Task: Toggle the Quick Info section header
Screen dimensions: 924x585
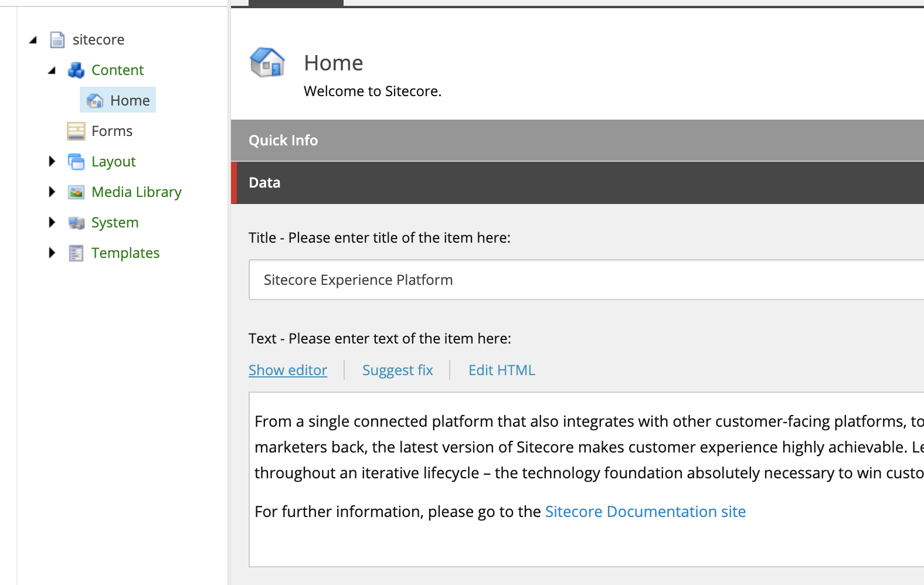Action: (577, 140)
